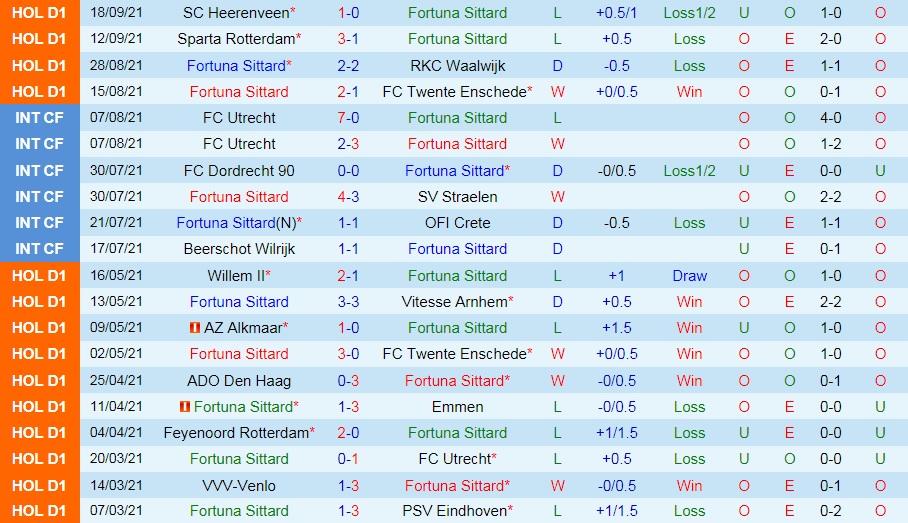908x523 pixels.
Task: Click the RKC Waalwijk team name
Action: pyautogui.click(x=457, y=66)
